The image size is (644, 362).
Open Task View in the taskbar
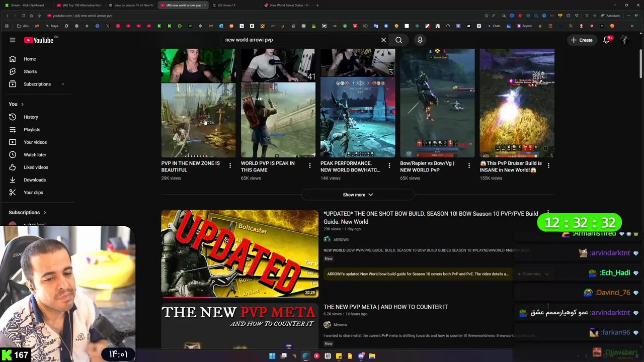[x=283, y=356]
